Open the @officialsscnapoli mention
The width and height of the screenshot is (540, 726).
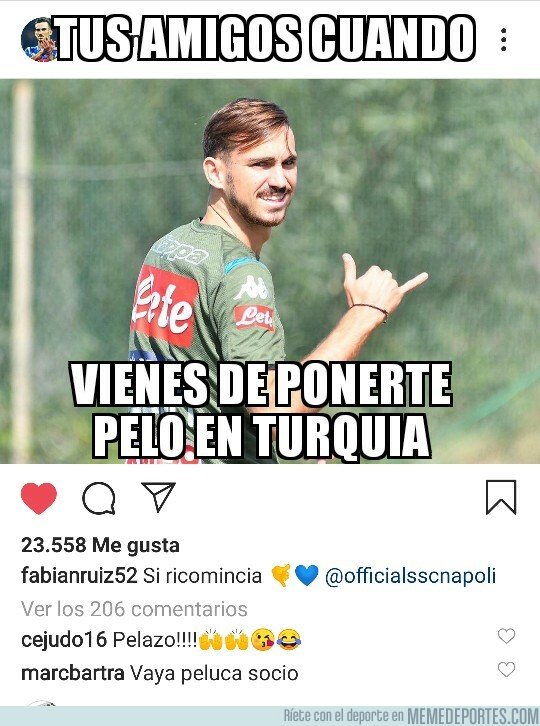410,576
